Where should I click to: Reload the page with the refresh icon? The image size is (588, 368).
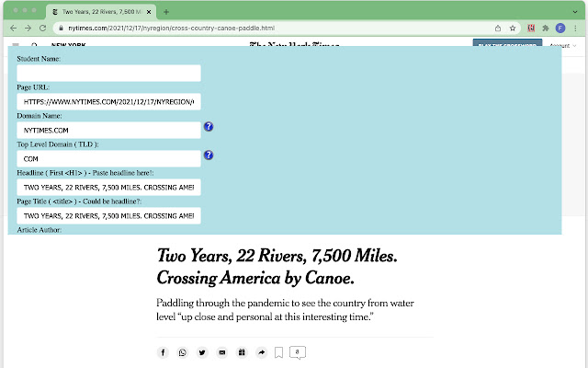point(43,29)
